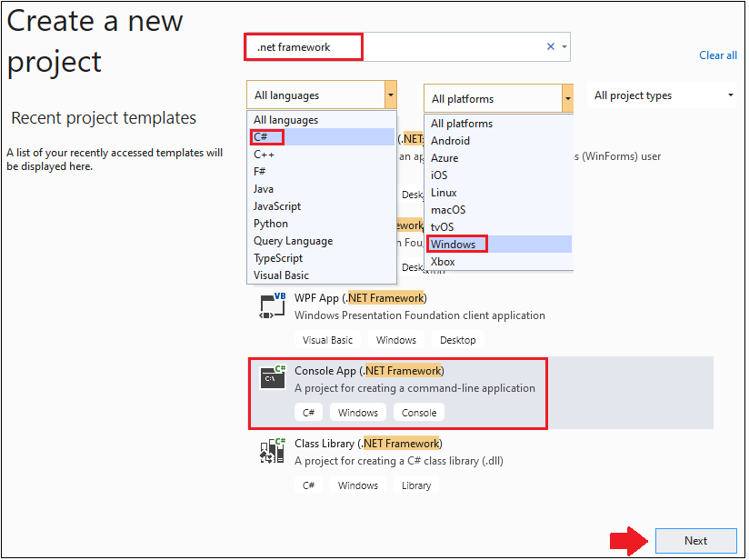This screenshot has height=560, width=749.
Task: Click the WPF App template icon
Action: pos(270,306)
